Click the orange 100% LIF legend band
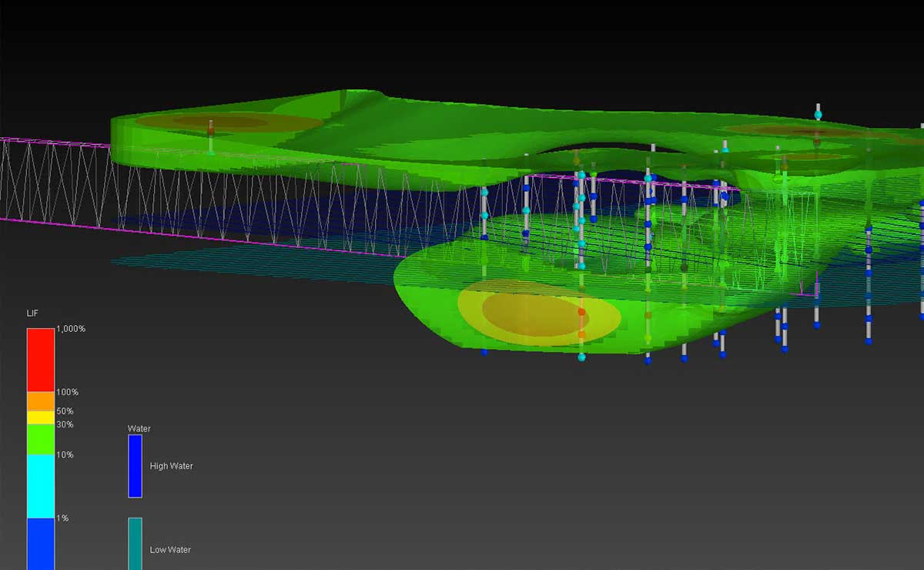 [x=41, y=401]
